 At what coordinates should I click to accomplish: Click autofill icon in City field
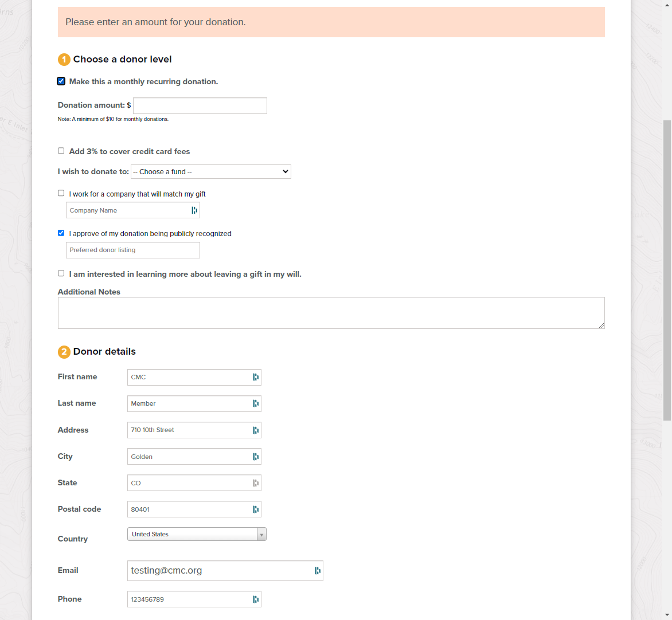[x=256, y=457]
